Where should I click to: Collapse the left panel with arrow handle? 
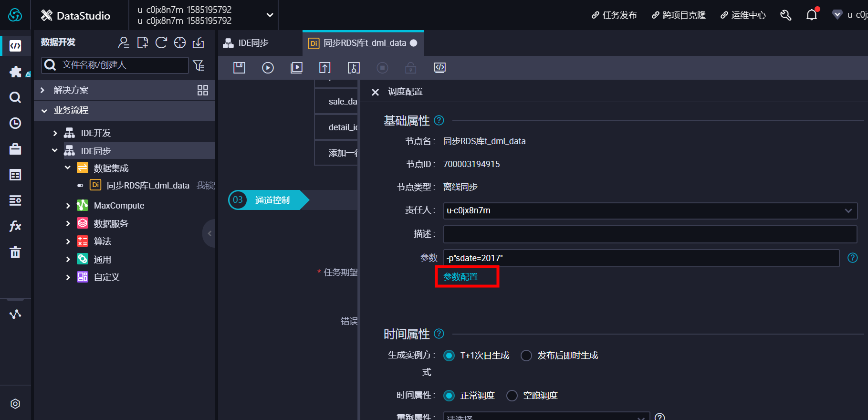[x=209, y=233]
